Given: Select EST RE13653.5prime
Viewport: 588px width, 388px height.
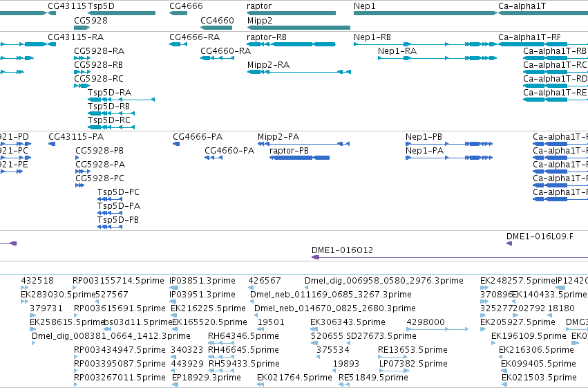Looking at the screenshot, I should 413,350.
